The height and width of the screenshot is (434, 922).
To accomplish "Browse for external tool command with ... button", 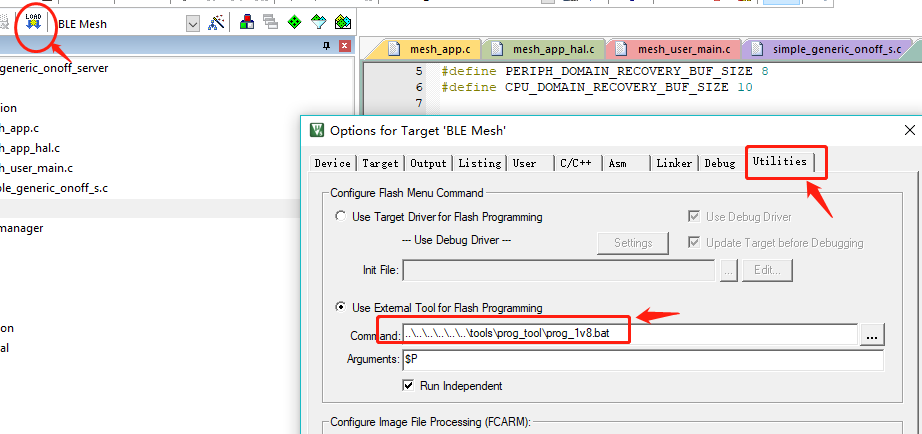I will tap(873, 336).
